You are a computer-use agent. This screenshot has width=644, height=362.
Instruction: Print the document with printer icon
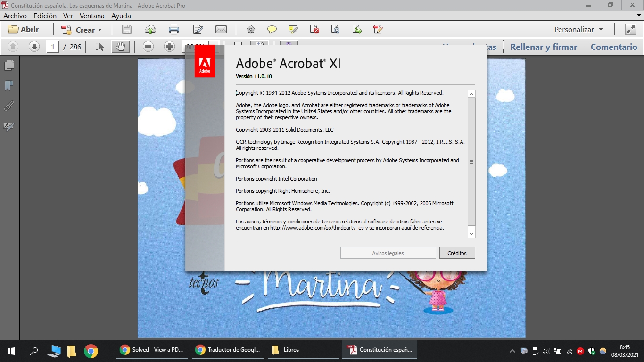pos(174,30)
